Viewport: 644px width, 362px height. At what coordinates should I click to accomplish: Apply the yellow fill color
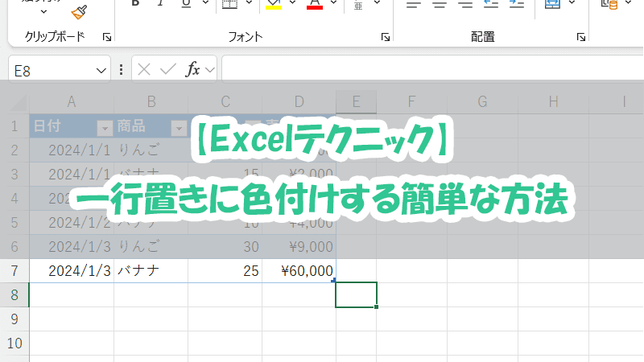[273, 5]
